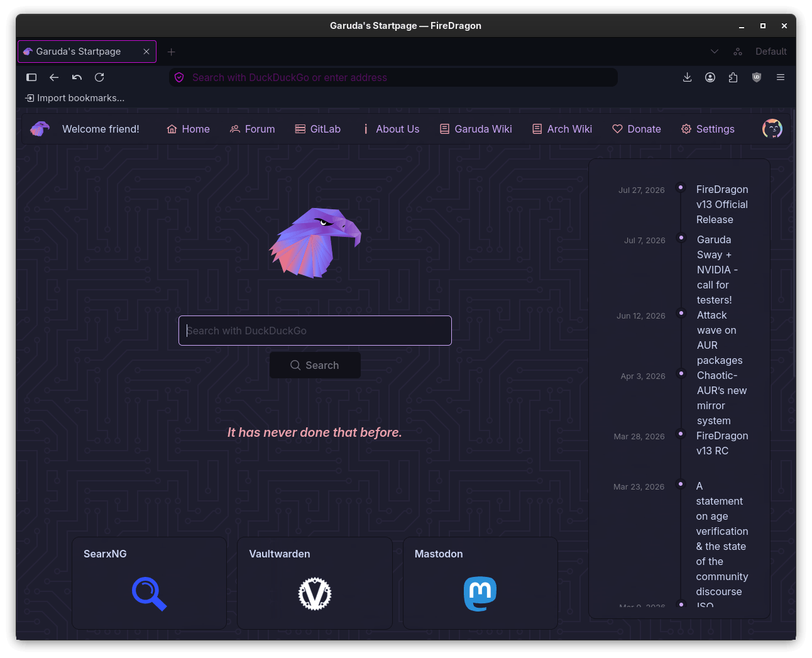Click the Mar 28, 2026 date
This screenshot has height=658, width=812.
pos(639,437)
